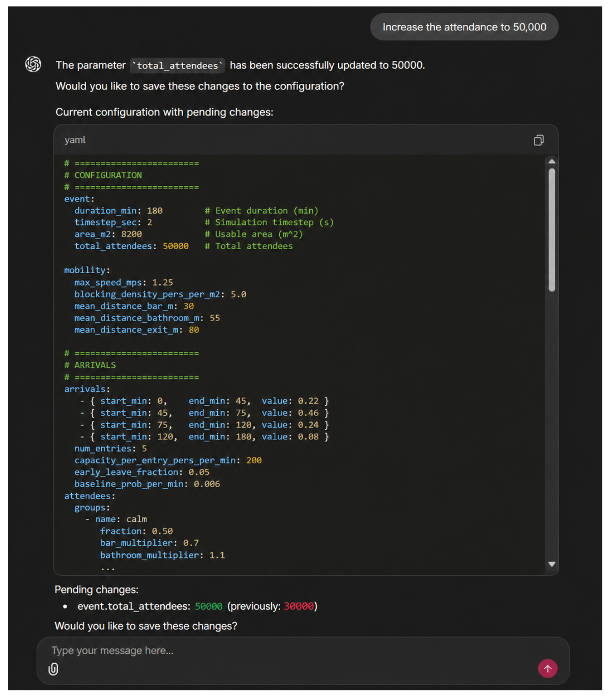This screenshot has width=612, height=700.
Task: Click the assistant logo avatar icon
Action: click(33, 64)
